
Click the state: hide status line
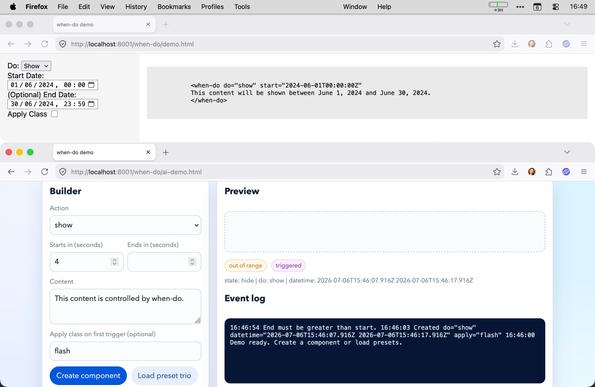(349, 280)
